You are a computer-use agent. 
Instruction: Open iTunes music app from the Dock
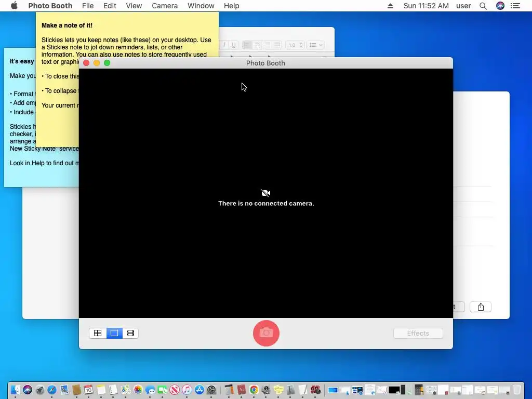tap(187, 390)
